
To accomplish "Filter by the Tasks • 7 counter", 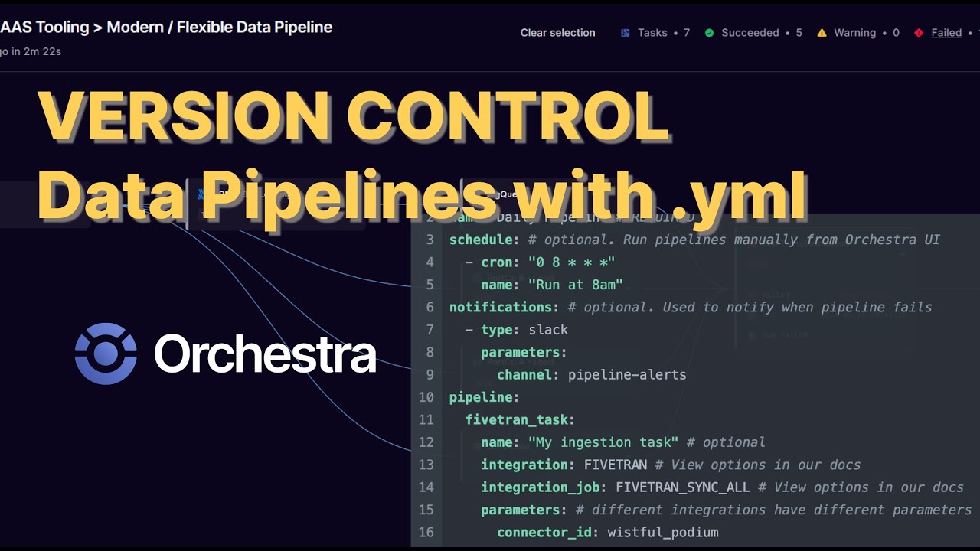I will point(655,33).
